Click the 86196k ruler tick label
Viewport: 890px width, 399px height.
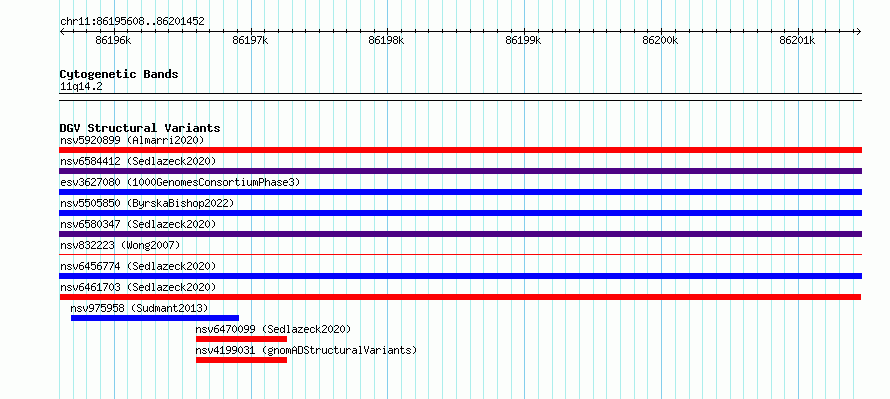coord(114,40)
